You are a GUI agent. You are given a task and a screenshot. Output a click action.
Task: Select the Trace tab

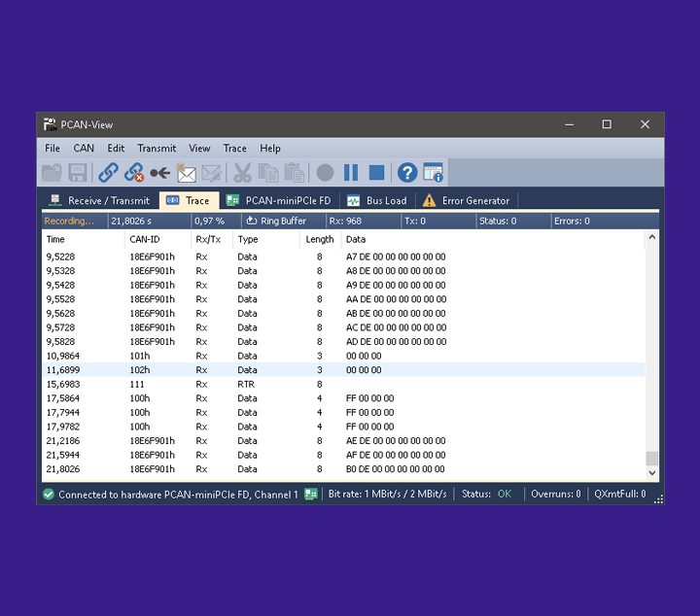pyautogui.click(x=189, y=201)
